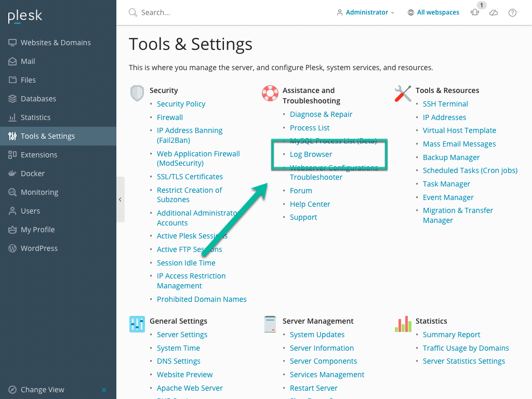Open the IP Addresses link
This screenshot has width=532, height=399.
pos(444,117)
